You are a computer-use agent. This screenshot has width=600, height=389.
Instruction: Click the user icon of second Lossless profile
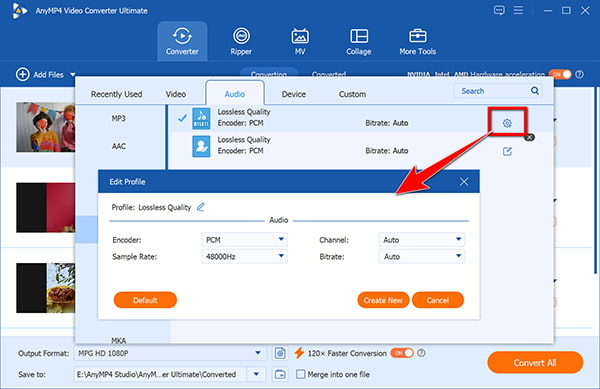pyautogui.click(x=201, y=147)
